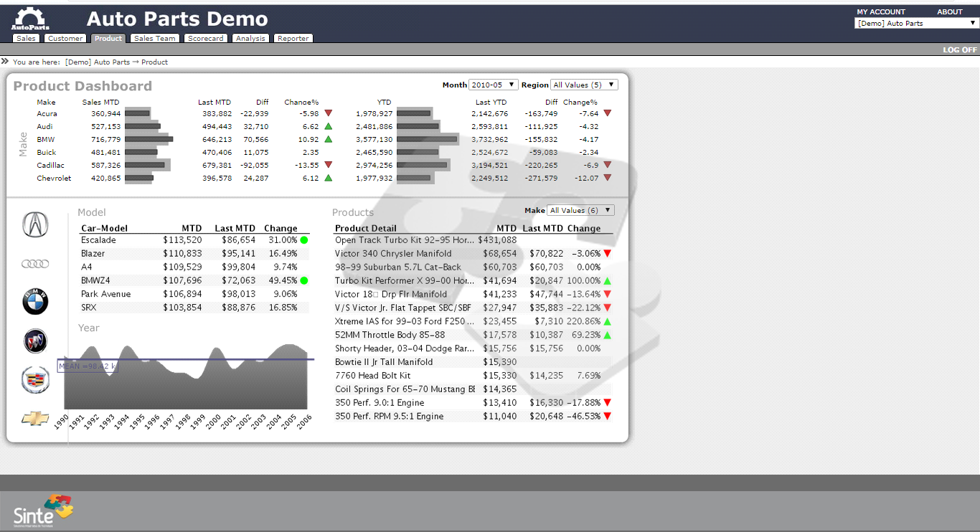Click the Chevrolet bowtie logo

[x=35, y=419]
